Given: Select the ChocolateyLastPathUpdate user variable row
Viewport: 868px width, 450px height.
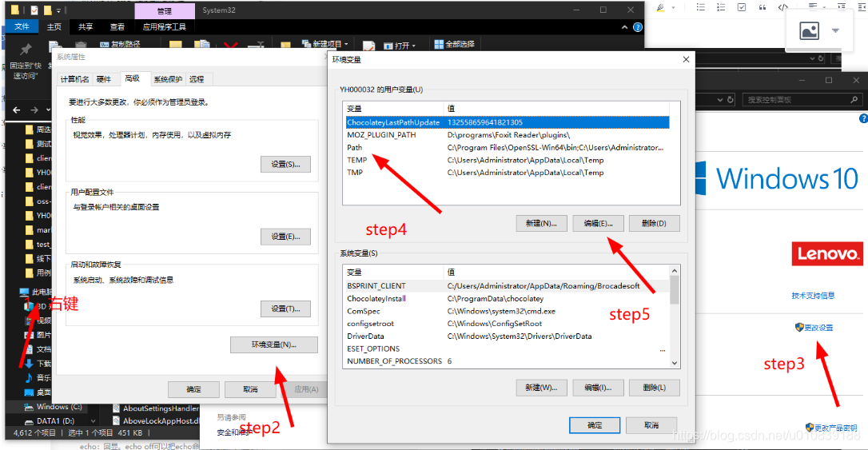Looking at the screenshot, I should pyautogui.click(x=507, y=122).
